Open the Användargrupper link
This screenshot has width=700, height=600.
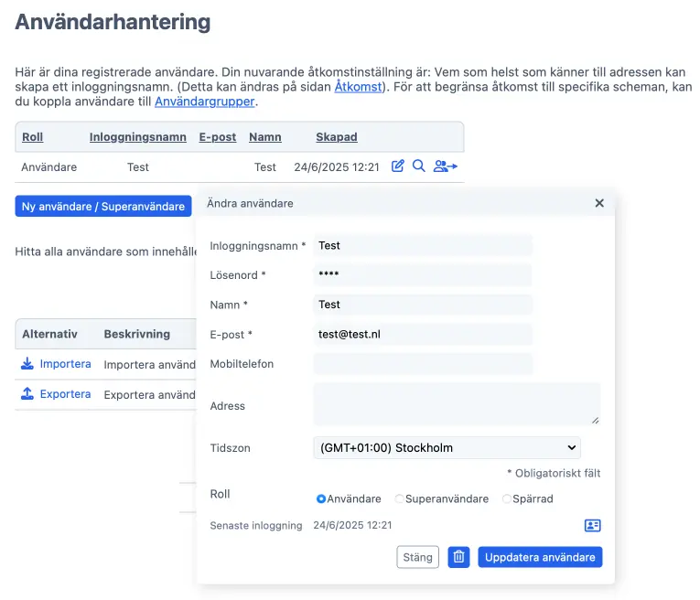pos(204,102)
